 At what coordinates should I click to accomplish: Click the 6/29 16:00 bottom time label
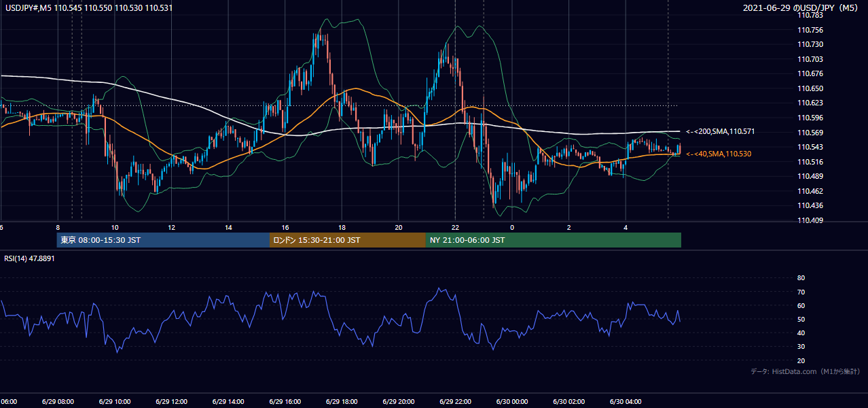pos(285,401)
